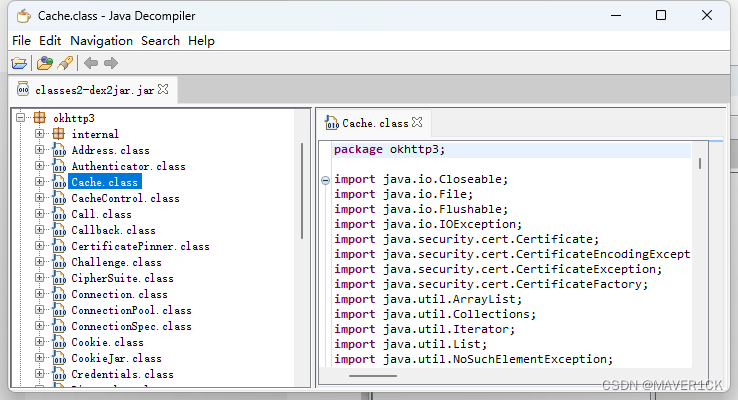Click the Cache.class file icon in tree
738x400 pixels.
(x=59, y=182)
